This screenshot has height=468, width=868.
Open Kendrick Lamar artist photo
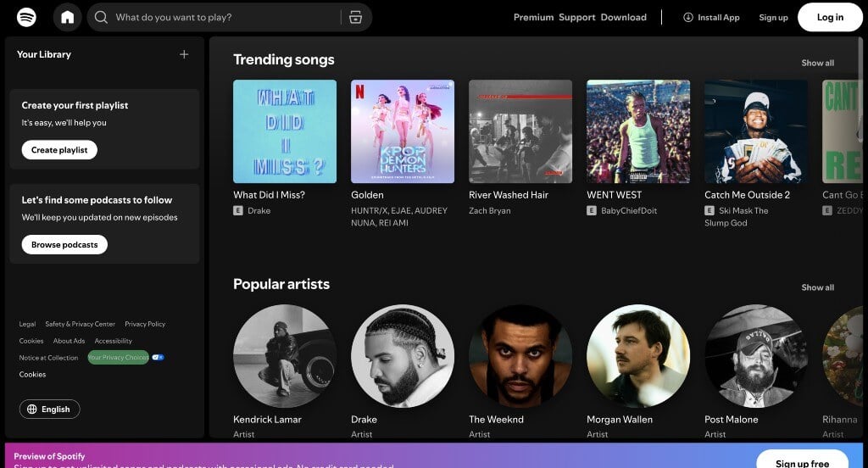tap(285, 356)
